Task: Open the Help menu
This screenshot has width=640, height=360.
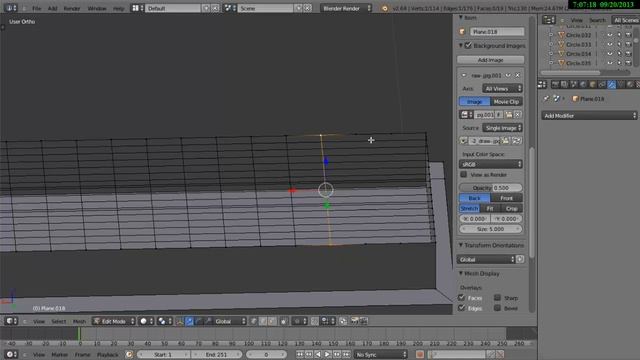Action: point(118,8)
